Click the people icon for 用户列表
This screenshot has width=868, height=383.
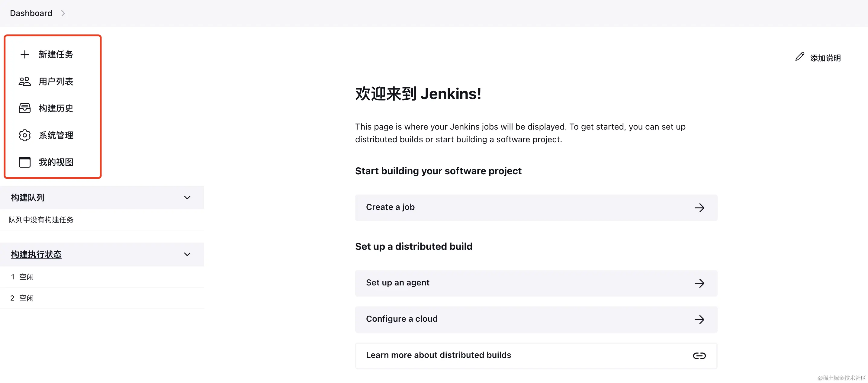pyautogui.click(x=24, y=82)
